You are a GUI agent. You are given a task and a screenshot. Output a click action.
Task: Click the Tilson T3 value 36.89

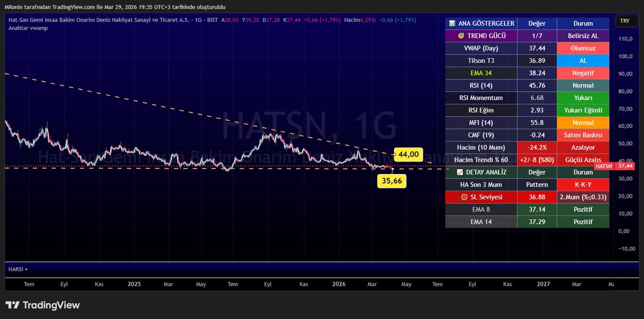click(x=537, y=61)
